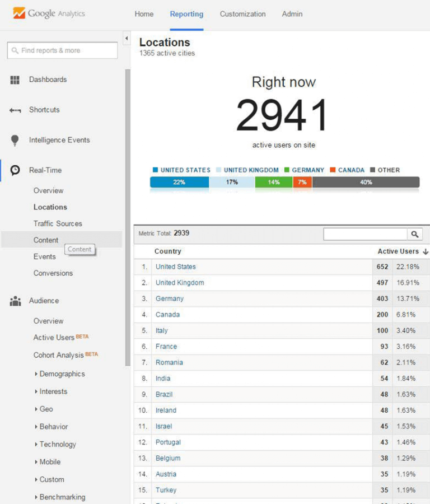This screenshot has height=504, width=430.
Task: Click the table search magnifier button
Action: 414,234
